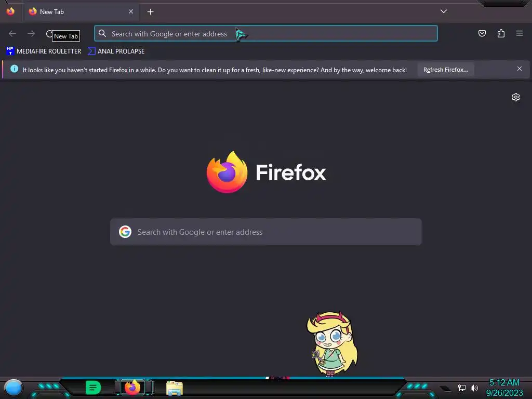Click the address bar search field
The height and width of the screenshot is (399, 532).
click(x=266, y=34)
